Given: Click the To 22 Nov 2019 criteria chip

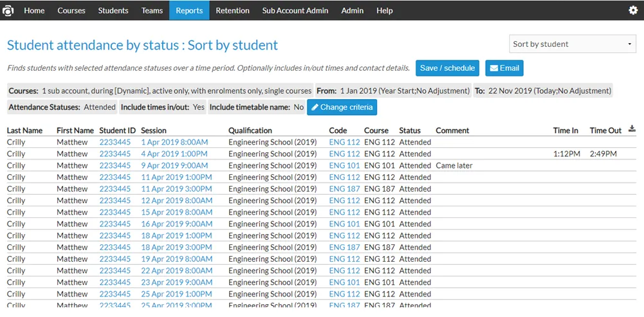Looking at the screenshot, I should point(543,91).
